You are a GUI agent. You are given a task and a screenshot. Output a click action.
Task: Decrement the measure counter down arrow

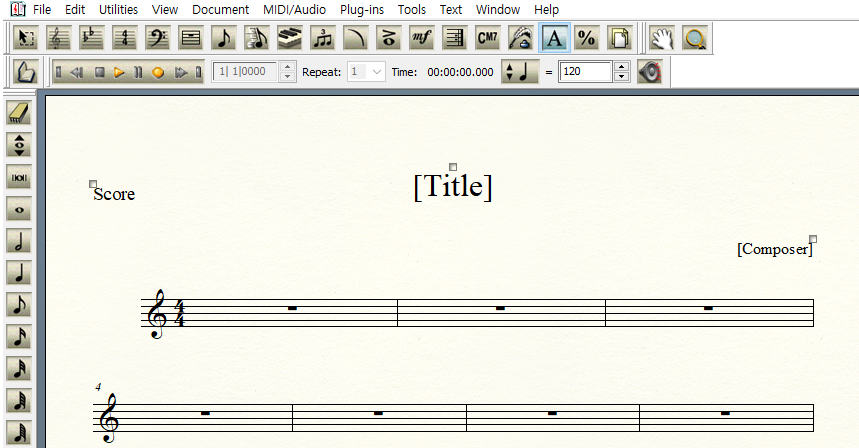pos(288,77)
